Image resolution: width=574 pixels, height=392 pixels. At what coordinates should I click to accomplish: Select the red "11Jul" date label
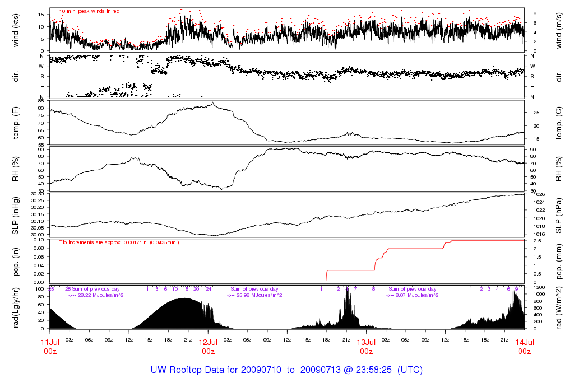50,343
